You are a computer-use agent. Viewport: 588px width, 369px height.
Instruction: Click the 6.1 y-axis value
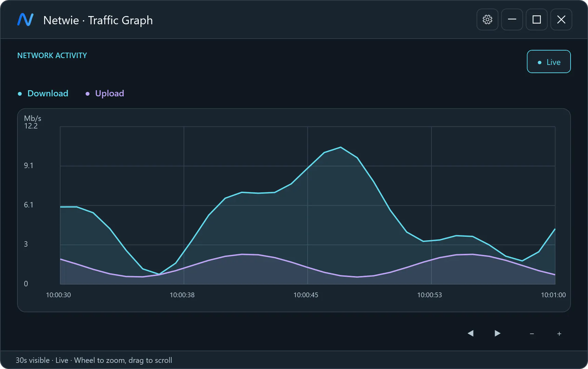point(29,205)
